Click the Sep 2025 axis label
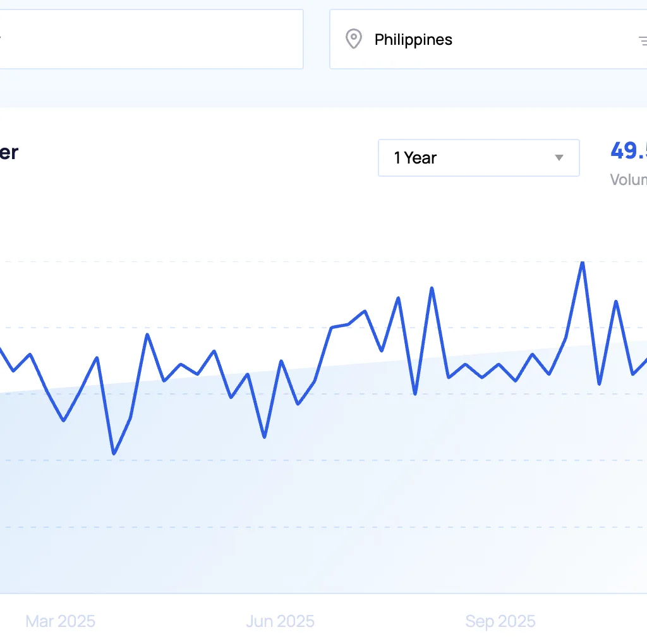647x644 pixels. [x=500, y=621]
